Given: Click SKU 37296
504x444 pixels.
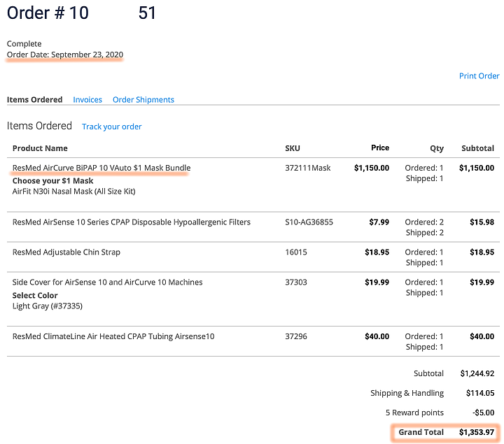Looking at the screenshot, I should click(296, 336).
